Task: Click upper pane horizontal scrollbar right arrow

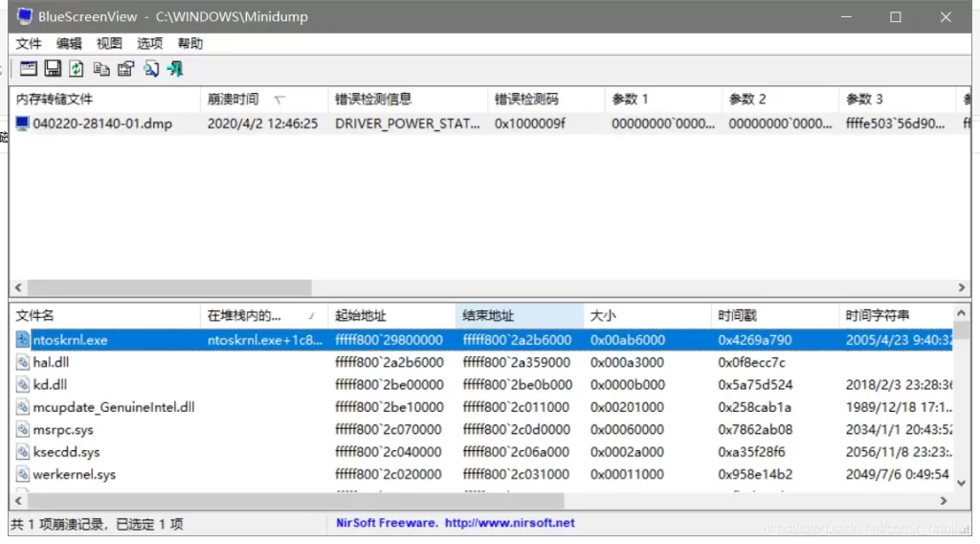Action: click(962, 287)
